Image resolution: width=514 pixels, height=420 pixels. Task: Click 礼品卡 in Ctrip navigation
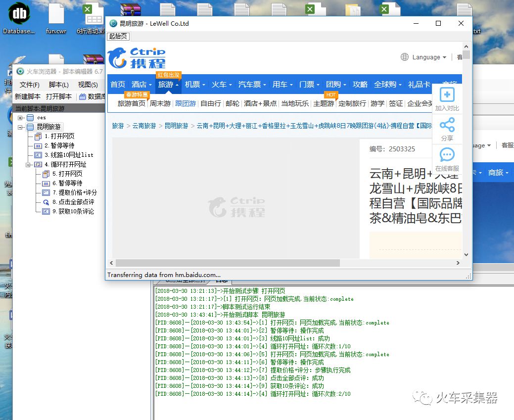[x=419, y=85]
